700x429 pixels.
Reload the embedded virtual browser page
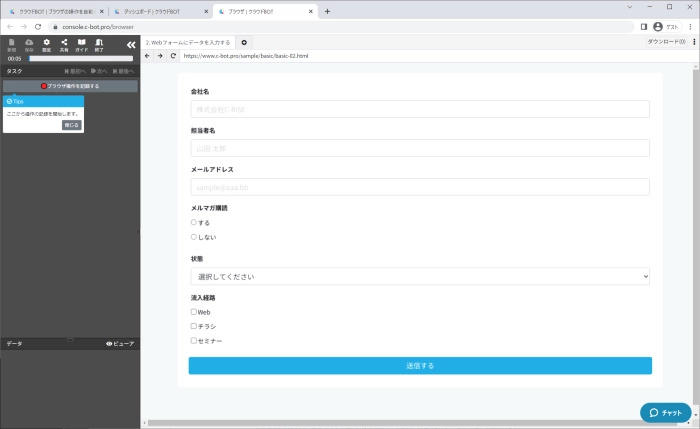(x=173, y=56)
